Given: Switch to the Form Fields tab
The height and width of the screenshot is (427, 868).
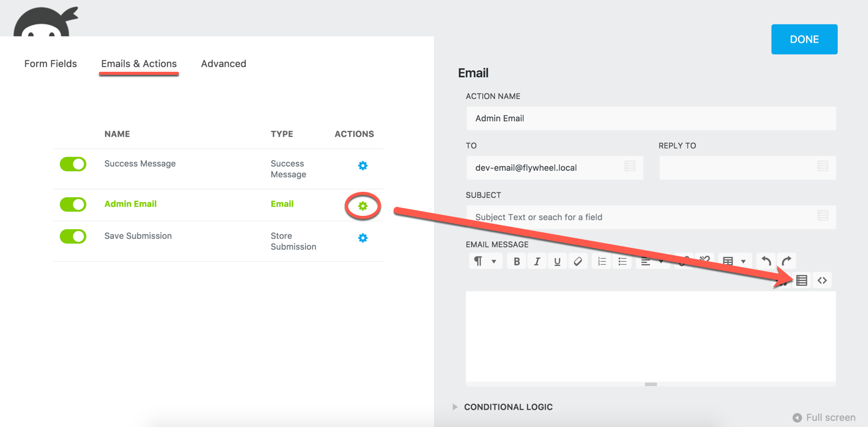Looking at the screenshot, I should tap(51, 64).
